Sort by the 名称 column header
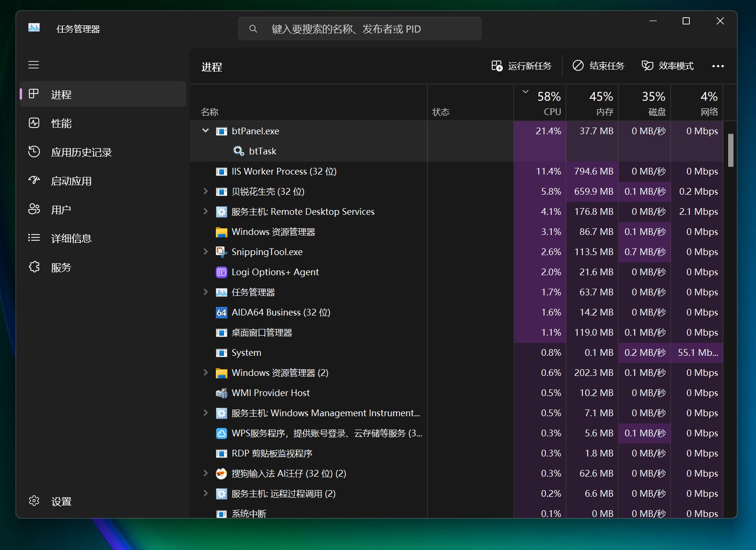The width and height of the screenshot is (756, 550). [x=308, y=103]
